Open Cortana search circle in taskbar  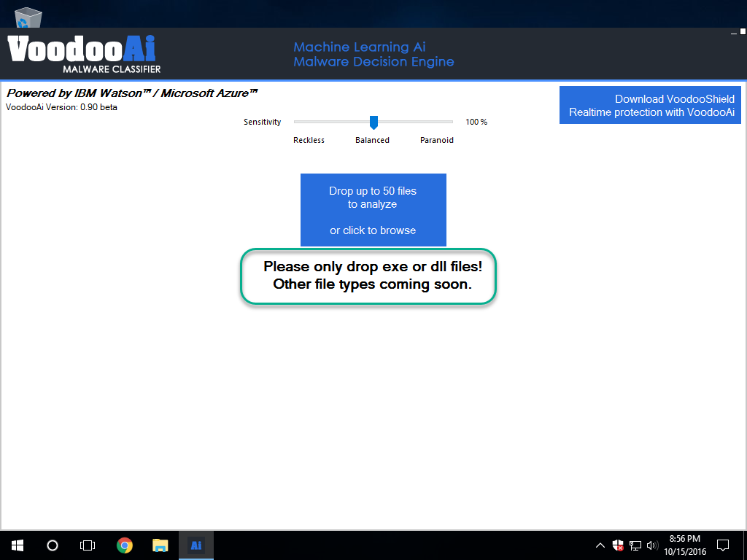53,545
